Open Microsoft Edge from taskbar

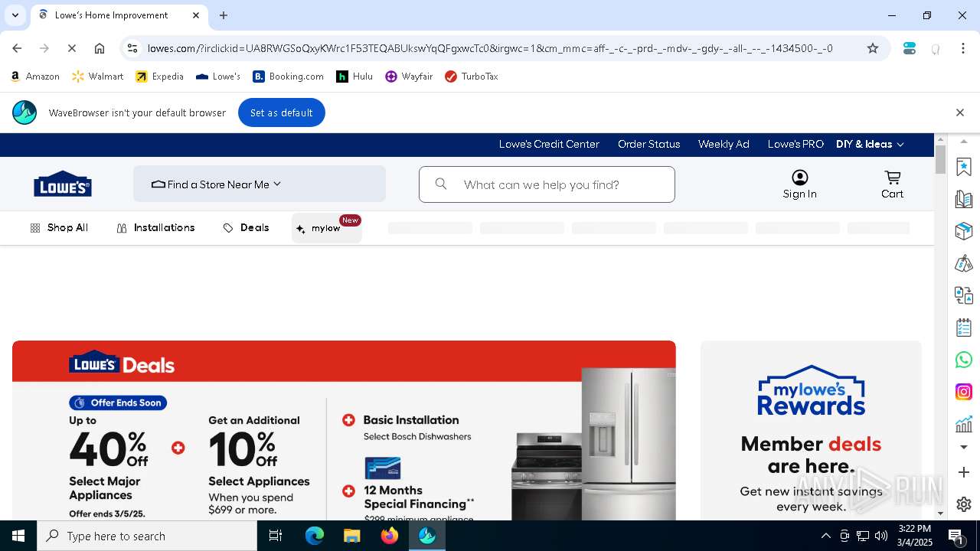[x=315, y=536]
